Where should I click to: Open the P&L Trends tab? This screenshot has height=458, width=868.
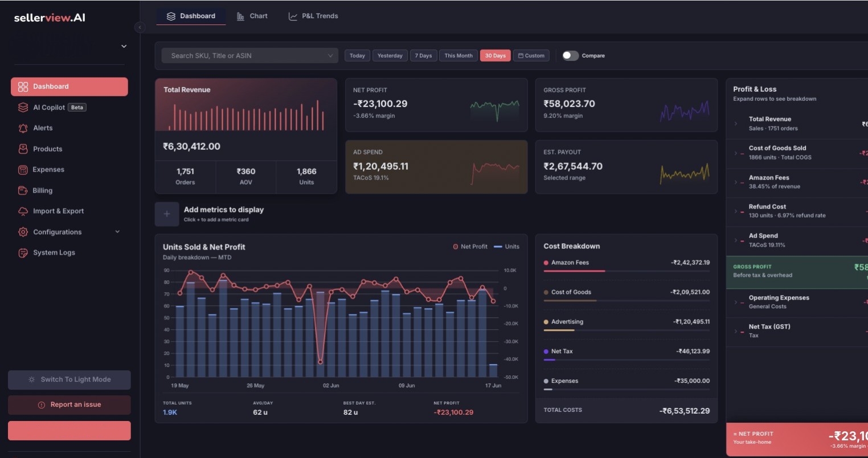[313, 16]
